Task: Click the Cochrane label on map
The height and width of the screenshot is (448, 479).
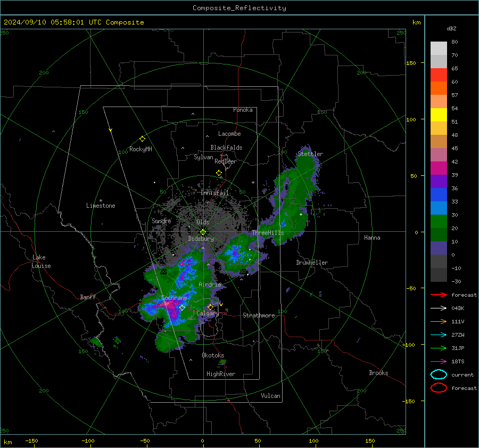Action: [x=174, y=298]
